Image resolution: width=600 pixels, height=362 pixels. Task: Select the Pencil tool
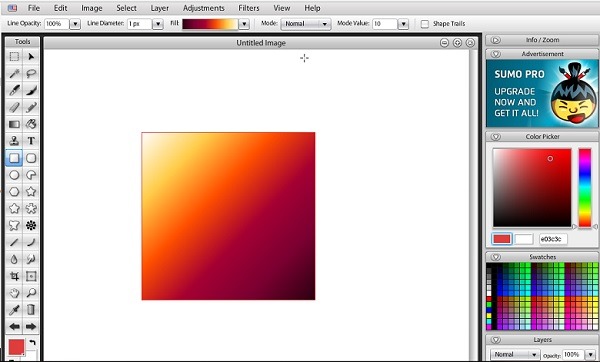point(31,107)
